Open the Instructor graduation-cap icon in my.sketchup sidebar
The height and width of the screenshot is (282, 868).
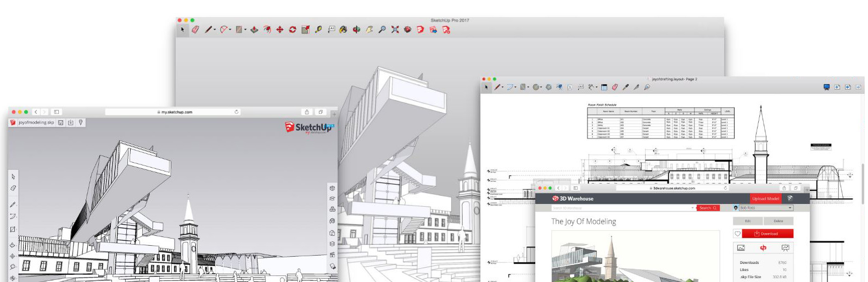[332, 198]
